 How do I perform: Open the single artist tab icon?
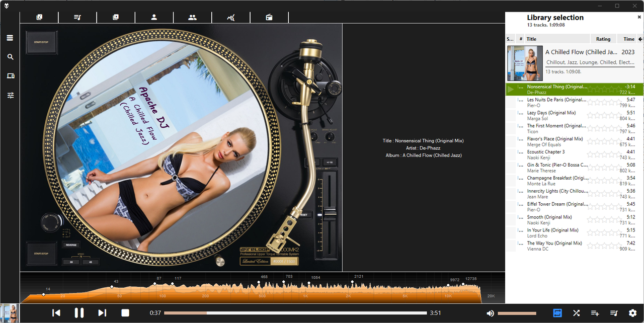tap(154, 17)
